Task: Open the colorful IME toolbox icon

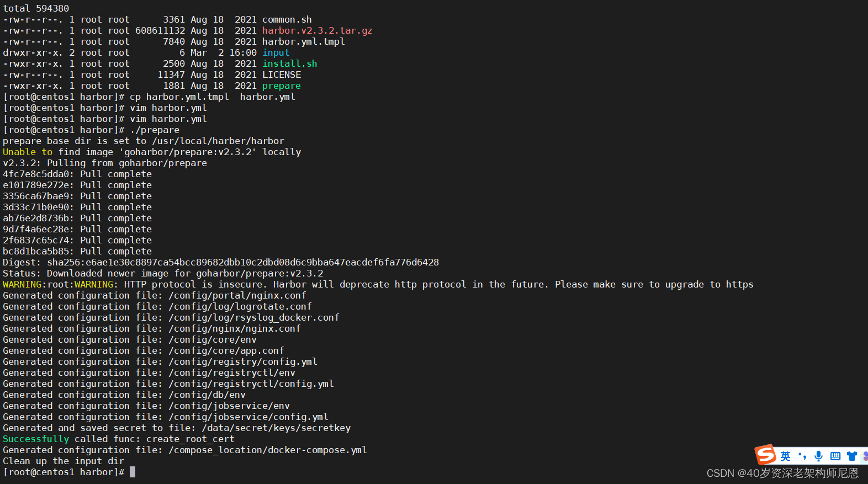Action: [x=865, y=456]
